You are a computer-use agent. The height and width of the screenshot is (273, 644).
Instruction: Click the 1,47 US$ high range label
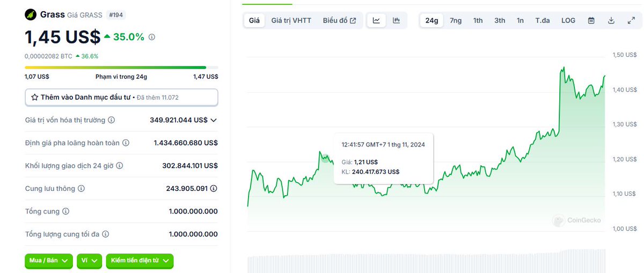pos(206,77)
